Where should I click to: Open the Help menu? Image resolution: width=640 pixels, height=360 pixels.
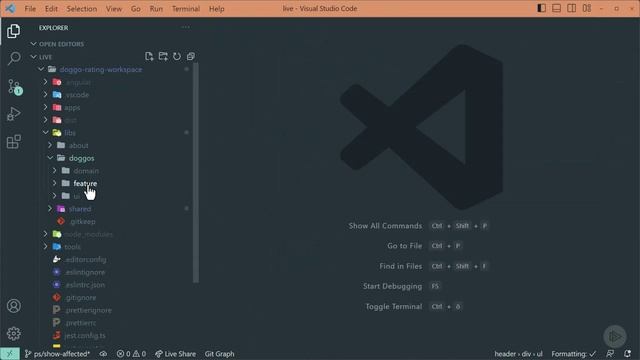pyautogui.click(x=217, y=9)
